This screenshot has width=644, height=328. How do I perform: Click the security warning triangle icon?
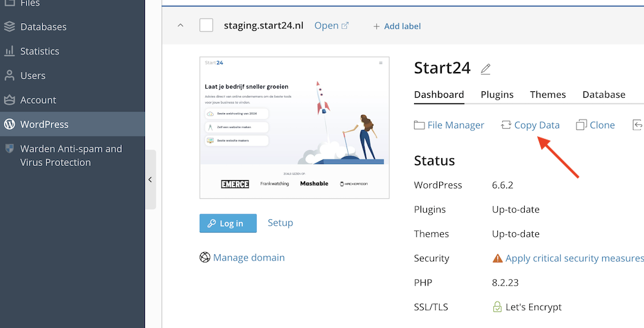tap(497, 259)
